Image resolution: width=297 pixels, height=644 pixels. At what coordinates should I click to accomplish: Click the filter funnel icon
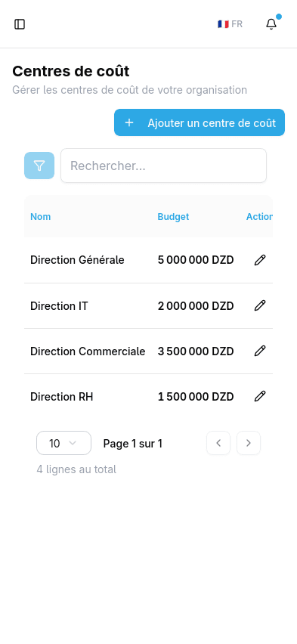[39, 166]
